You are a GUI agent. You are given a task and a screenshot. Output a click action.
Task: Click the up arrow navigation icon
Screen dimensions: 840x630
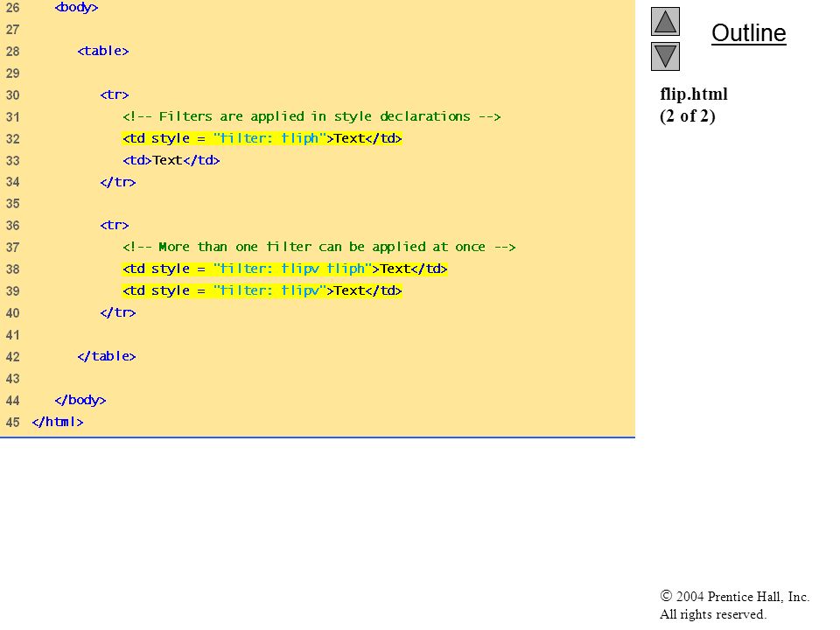coord(665,21)
